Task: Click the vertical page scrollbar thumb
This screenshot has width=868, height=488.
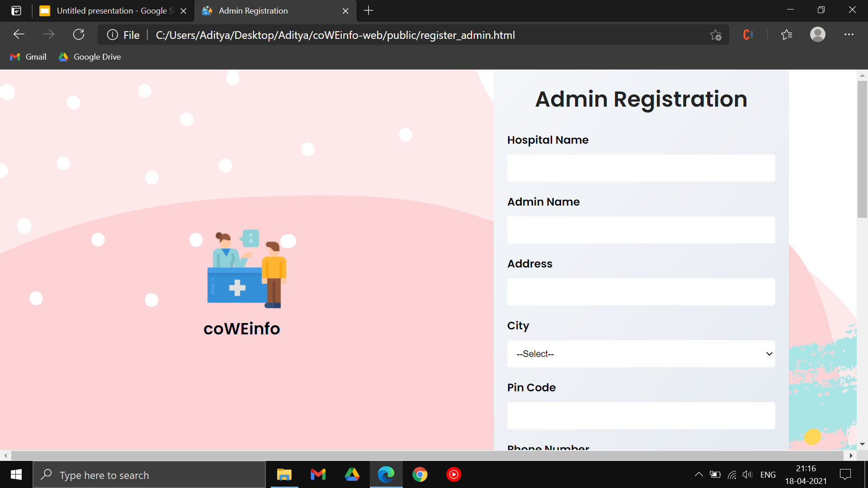Action: point(862,149)
